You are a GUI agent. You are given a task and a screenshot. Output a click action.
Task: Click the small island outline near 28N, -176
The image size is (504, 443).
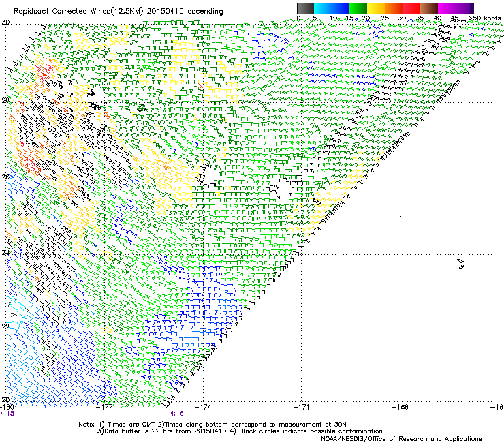[x=142, y=108]
